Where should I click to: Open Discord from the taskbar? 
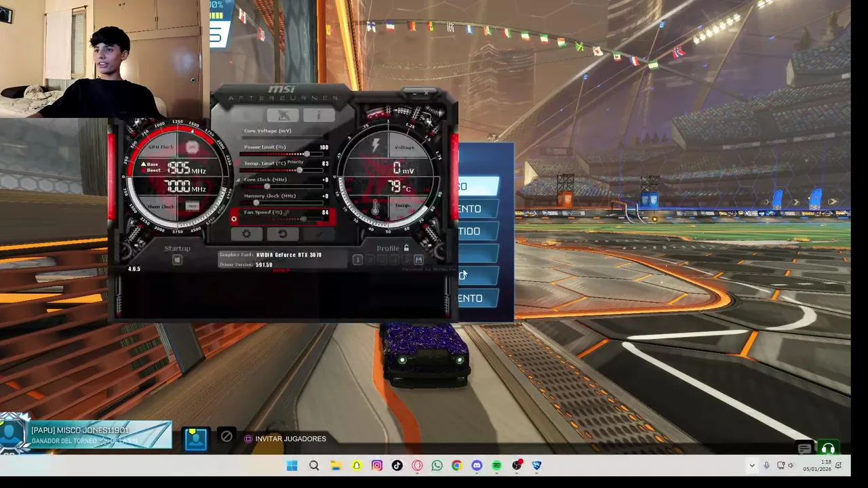[477, 466]
